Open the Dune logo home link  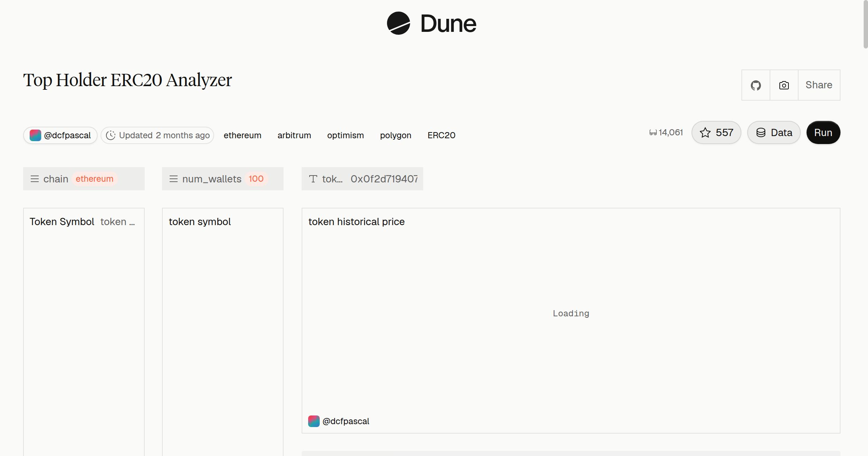(x=431, y=24)
